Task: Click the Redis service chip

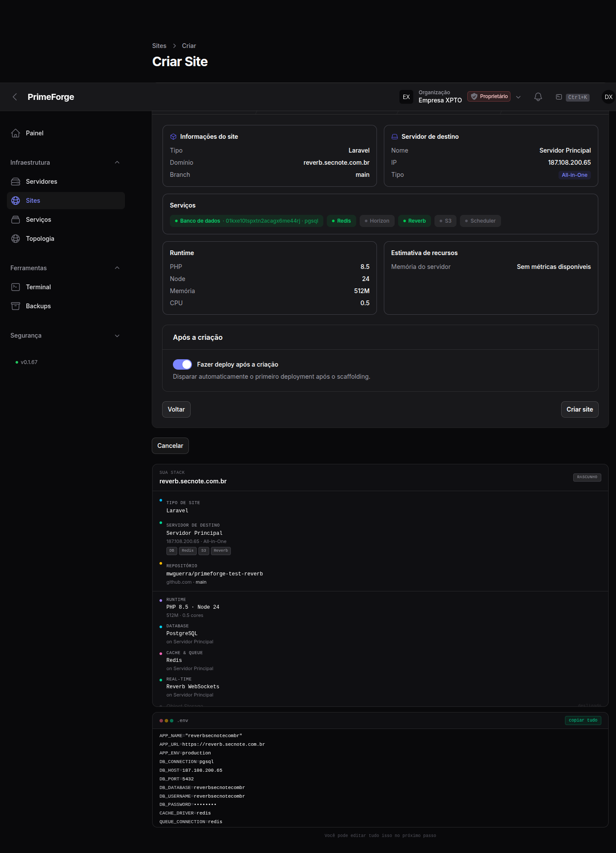Action: pos(342,221)
